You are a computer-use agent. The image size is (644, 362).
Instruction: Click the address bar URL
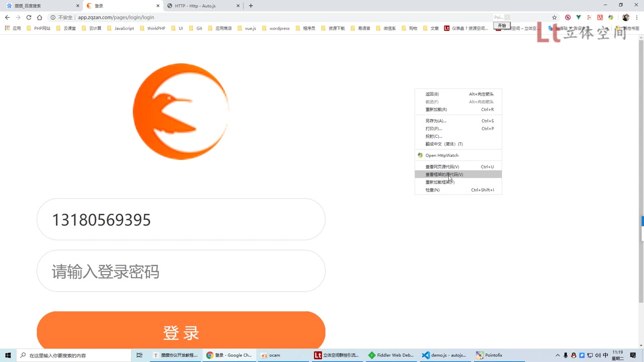pos(116,17)
